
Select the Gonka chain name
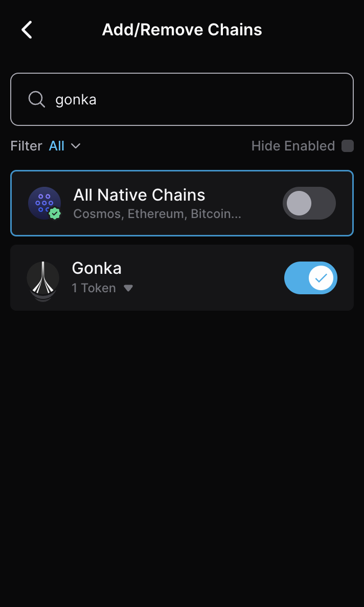97,268
